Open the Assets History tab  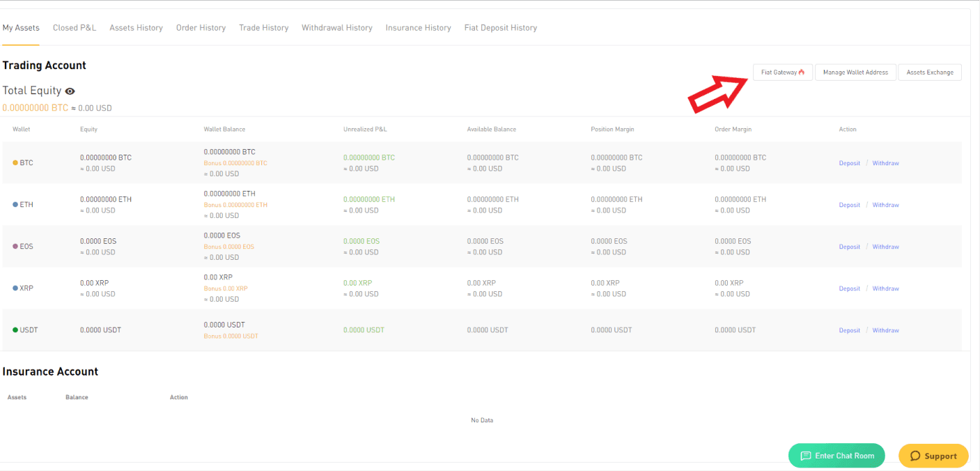(136, 28)
